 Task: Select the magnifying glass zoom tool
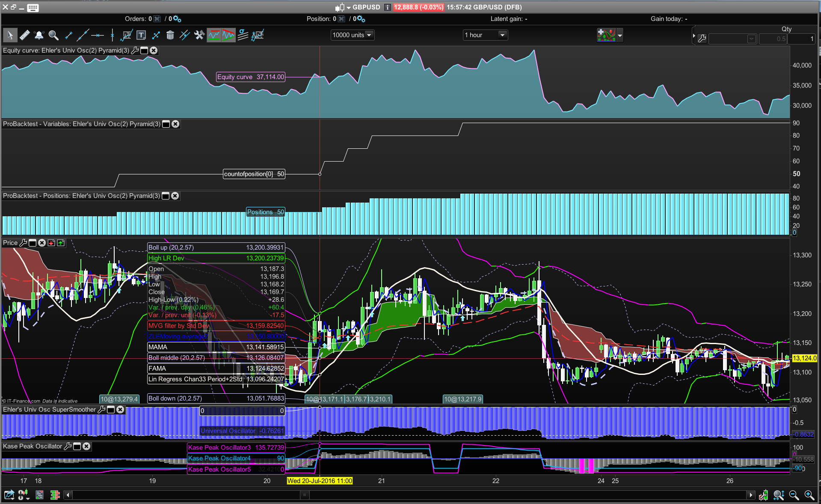[x=53, y=35]
